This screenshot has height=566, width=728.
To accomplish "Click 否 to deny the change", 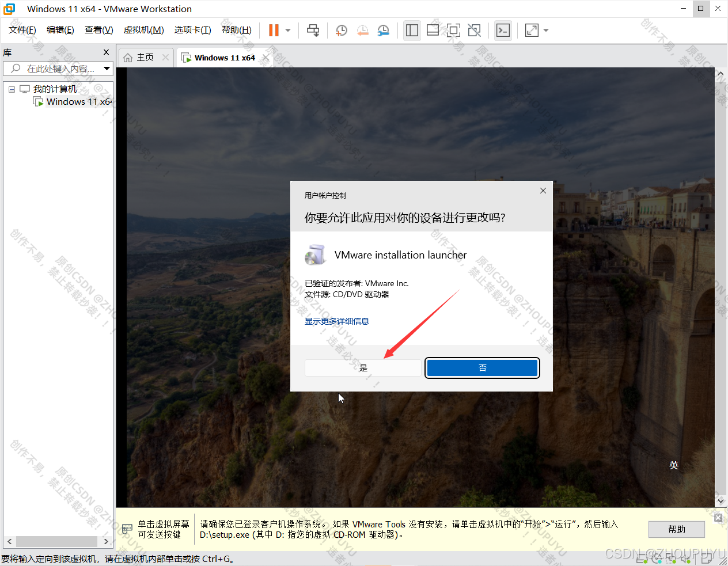I will (x=482, y=368).
